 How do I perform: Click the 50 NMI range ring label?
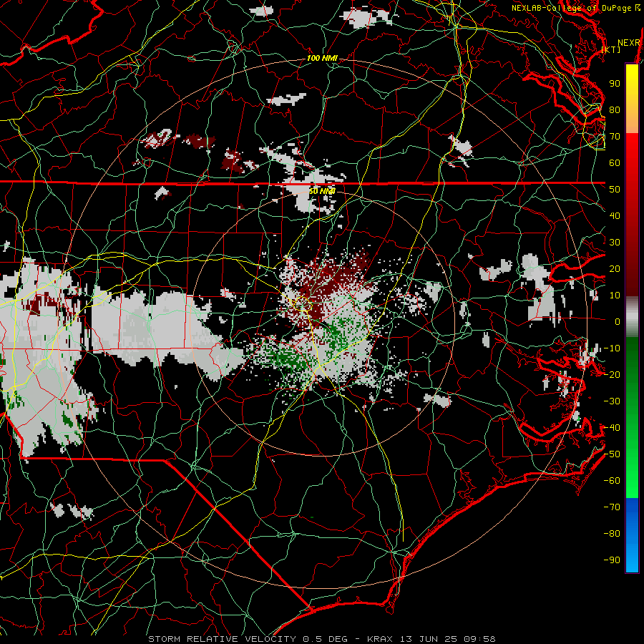[322, 191]
